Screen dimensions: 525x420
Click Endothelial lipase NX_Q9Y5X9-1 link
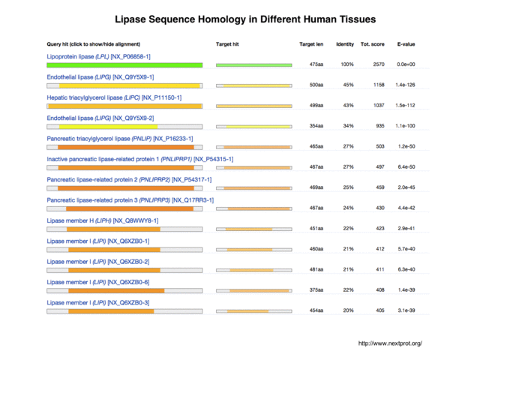[100, 76]
